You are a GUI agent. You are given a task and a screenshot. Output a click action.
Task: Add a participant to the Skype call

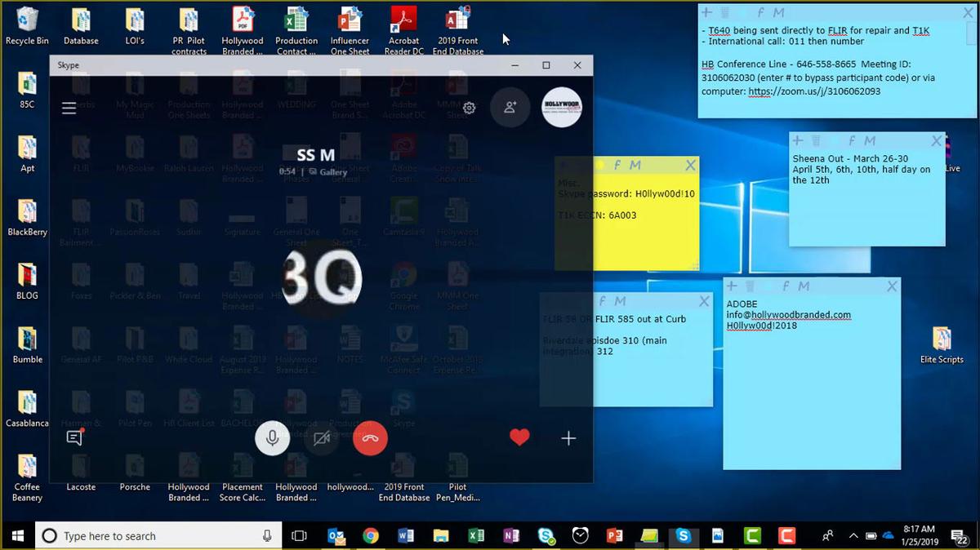tap(510, 107)
